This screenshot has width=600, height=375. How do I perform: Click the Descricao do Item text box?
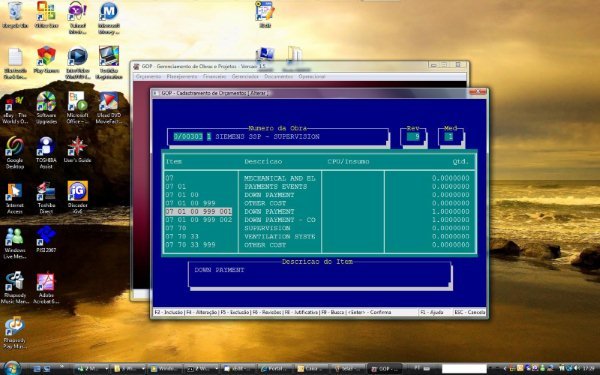coord(320,274)
